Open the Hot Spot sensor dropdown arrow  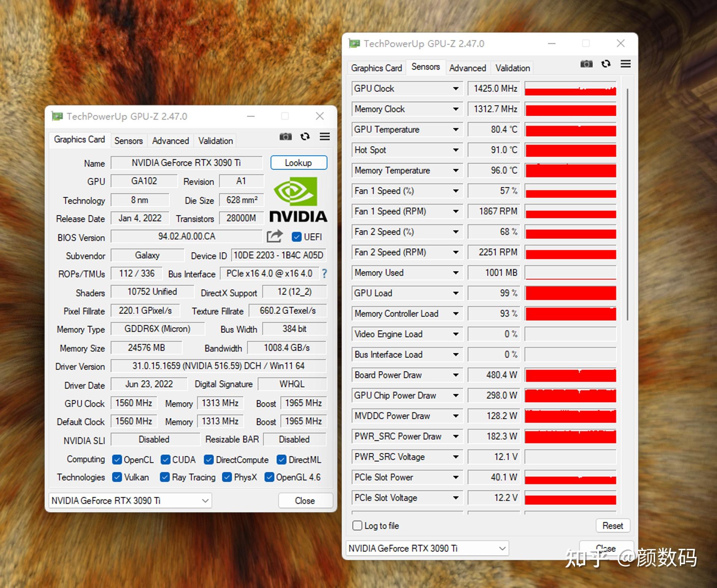(x=456, y=150)
